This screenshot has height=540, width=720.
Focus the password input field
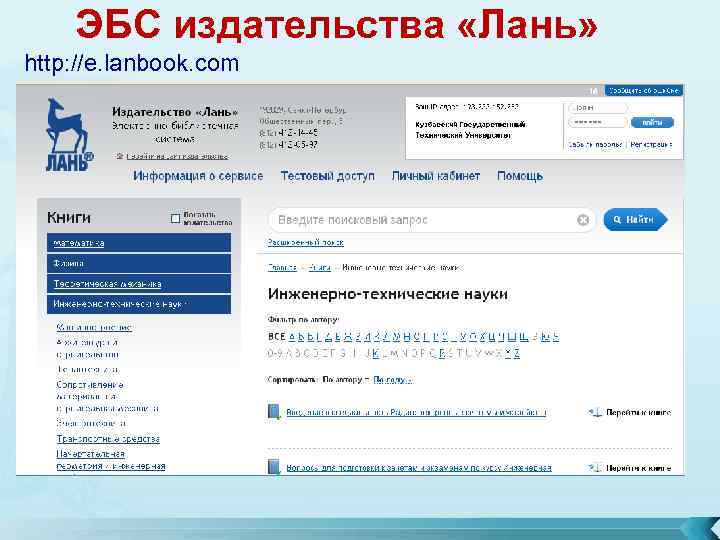(x=597, y=122)
